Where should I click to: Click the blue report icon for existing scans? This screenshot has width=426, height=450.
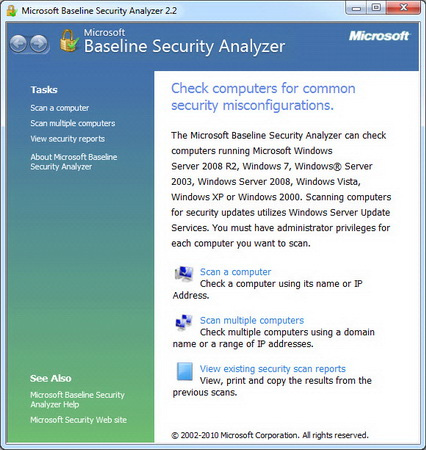click(185, 371)
